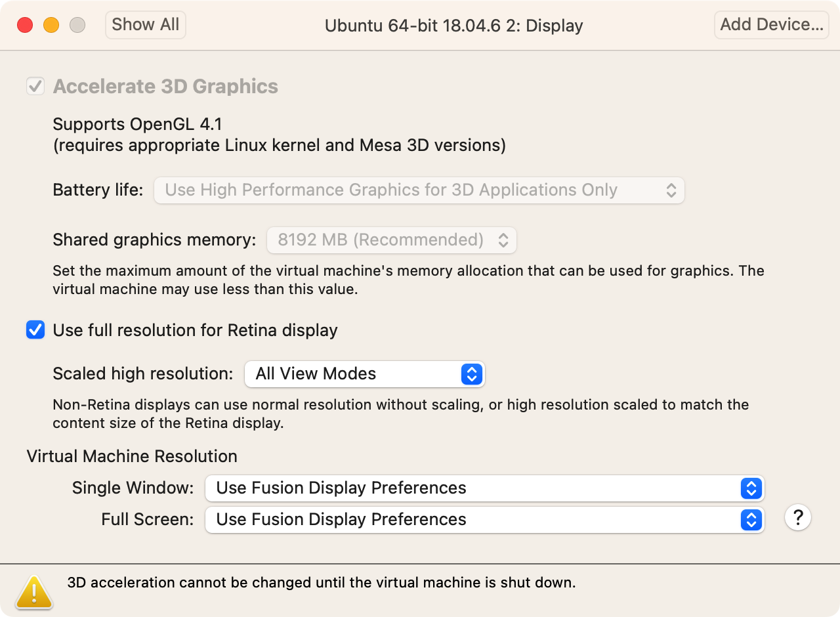Click the Full Screen blue stepper arrows
The height and width of the screenshot is (617, 840).
[751, 520]
